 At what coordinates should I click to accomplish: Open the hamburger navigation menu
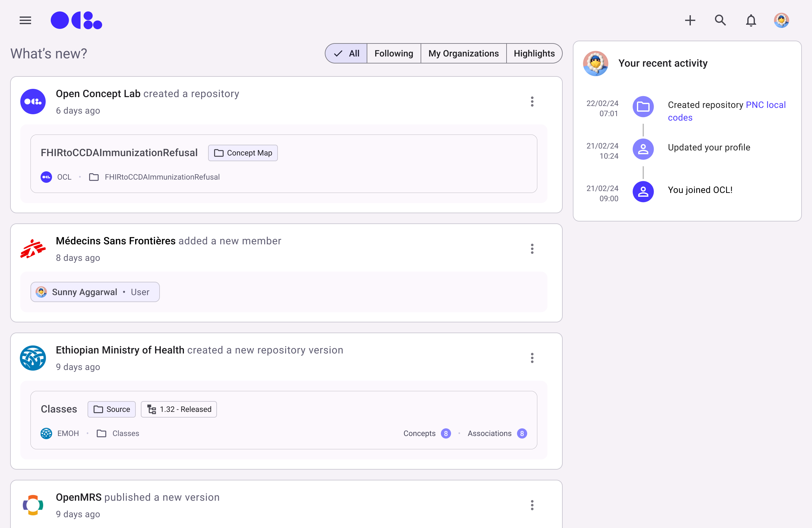pyautogui.click(x=25, y=21)
